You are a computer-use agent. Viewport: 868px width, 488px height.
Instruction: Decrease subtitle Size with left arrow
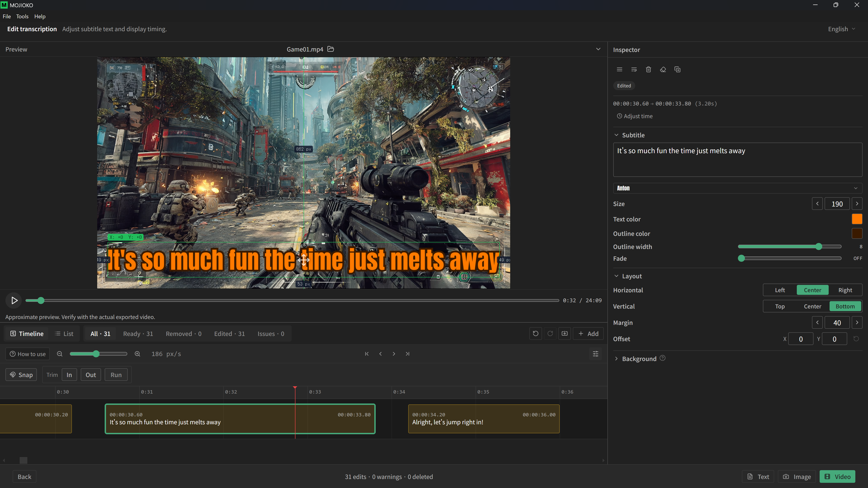(x=817, y=204)
